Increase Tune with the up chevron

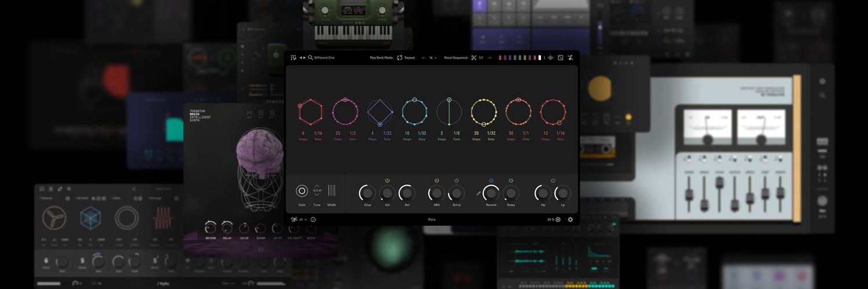click(x=317, y=186)
